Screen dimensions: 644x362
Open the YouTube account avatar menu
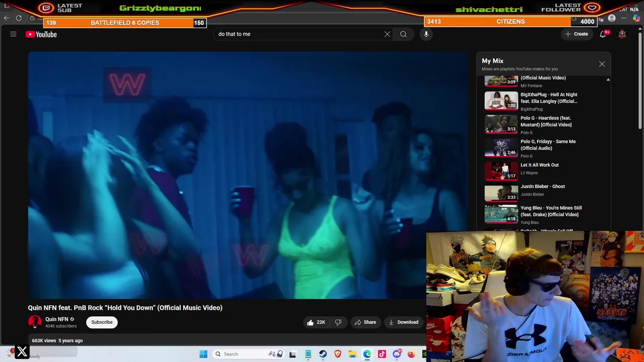(622, 34)
